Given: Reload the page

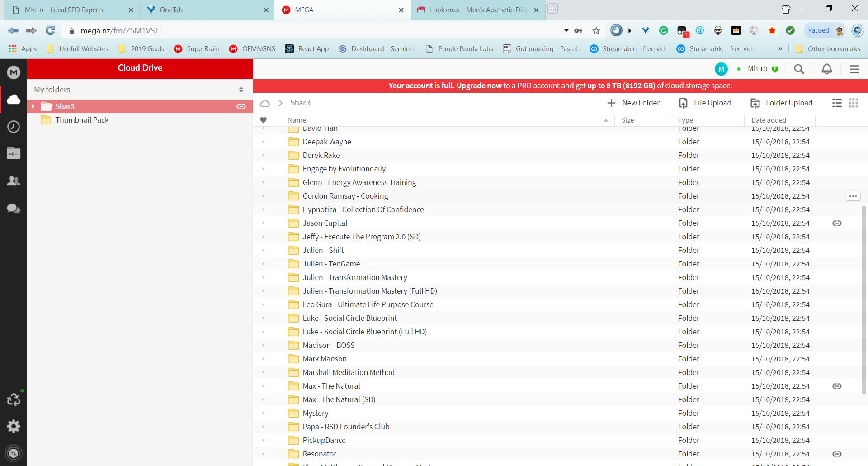Looking at the screenshot, I should pos(51,30).
